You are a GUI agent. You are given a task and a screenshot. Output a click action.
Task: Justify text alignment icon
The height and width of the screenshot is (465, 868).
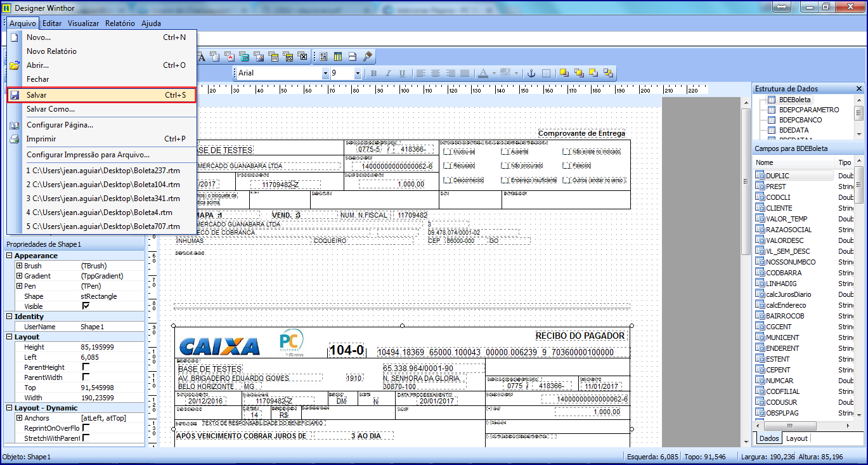pos(465,74)
